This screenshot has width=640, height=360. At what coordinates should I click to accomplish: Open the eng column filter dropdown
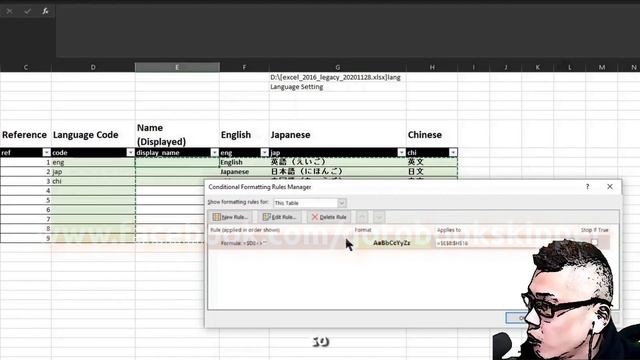click(264, 152)
